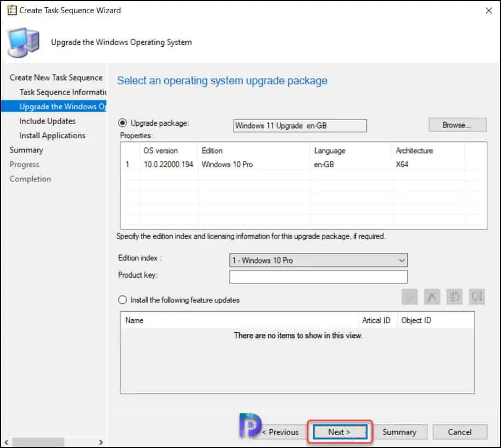Cancel the wizard
The height and width of the screenshot is (448, 501).
click(459, 432)
